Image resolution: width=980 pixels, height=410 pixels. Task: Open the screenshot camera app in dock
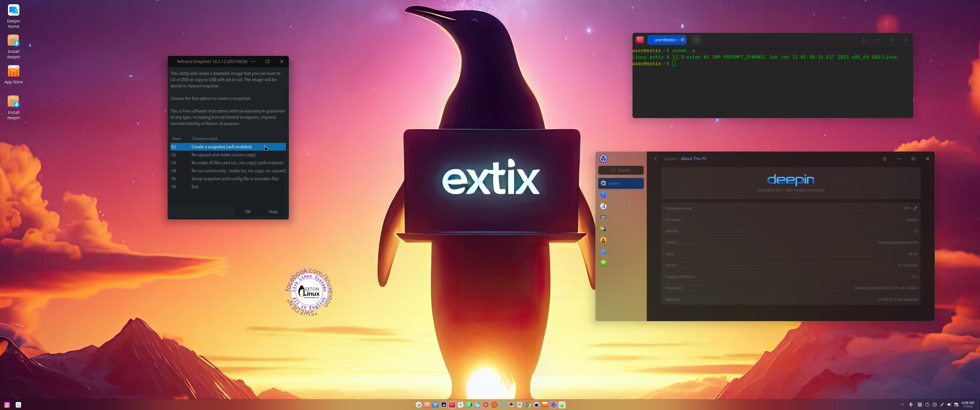tap(536, 405)
